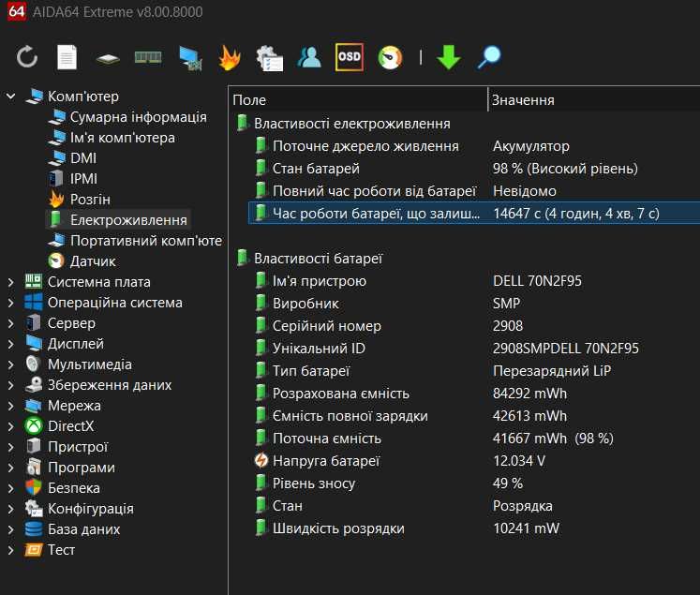Open the monitor diagnostics toolbar icon
This screenshot has height=595, width=700.
(x=190, y=58)
